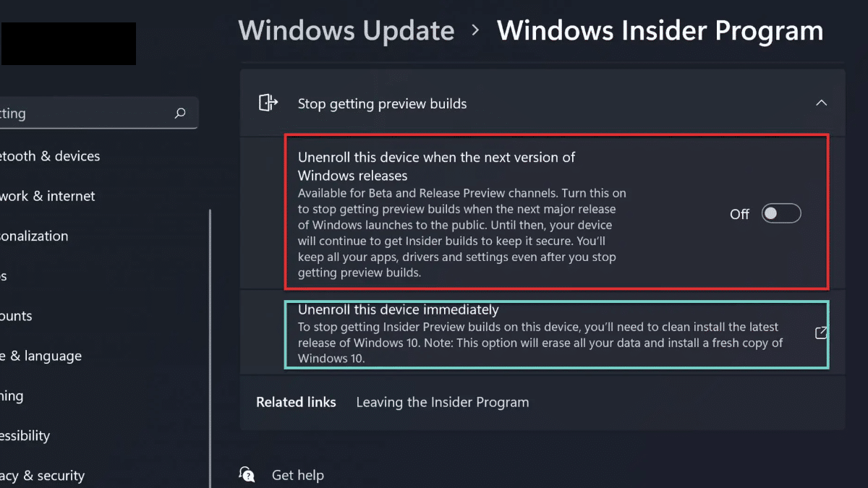
Task: Click the search magnifier icon
Action: [x=180, y=114]
